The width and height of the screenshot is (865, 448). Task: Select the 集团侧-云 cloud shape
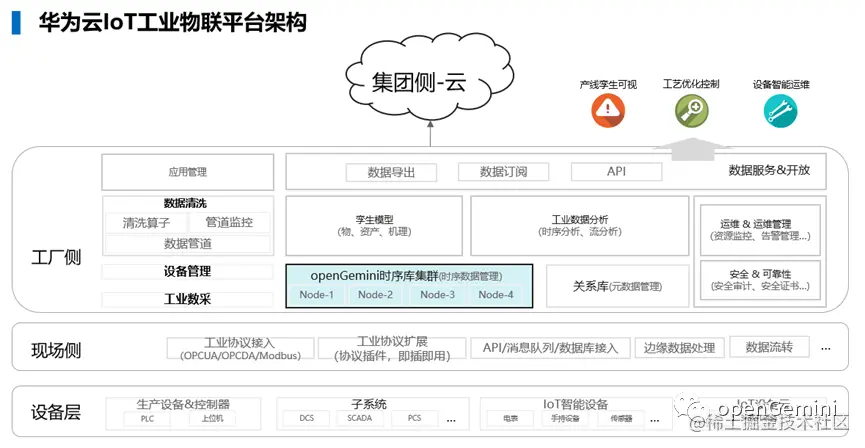pyautogui.click(x=430, y=77)
